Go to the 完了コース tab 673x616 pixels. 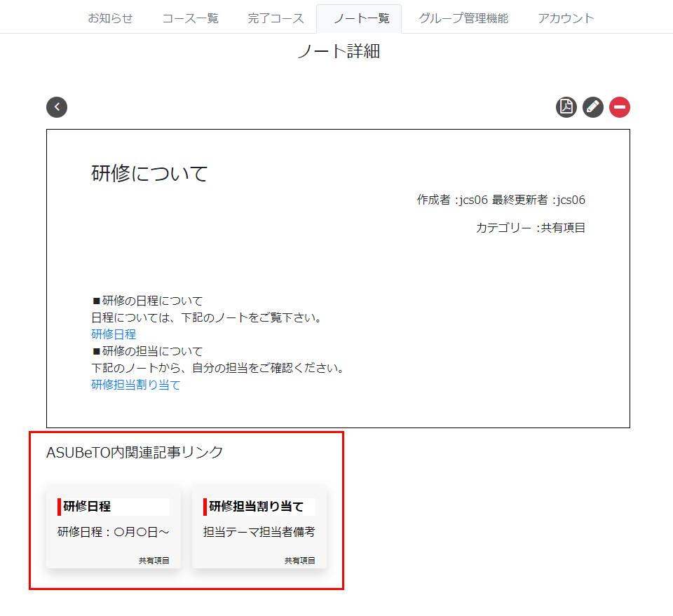click(276, 18)
